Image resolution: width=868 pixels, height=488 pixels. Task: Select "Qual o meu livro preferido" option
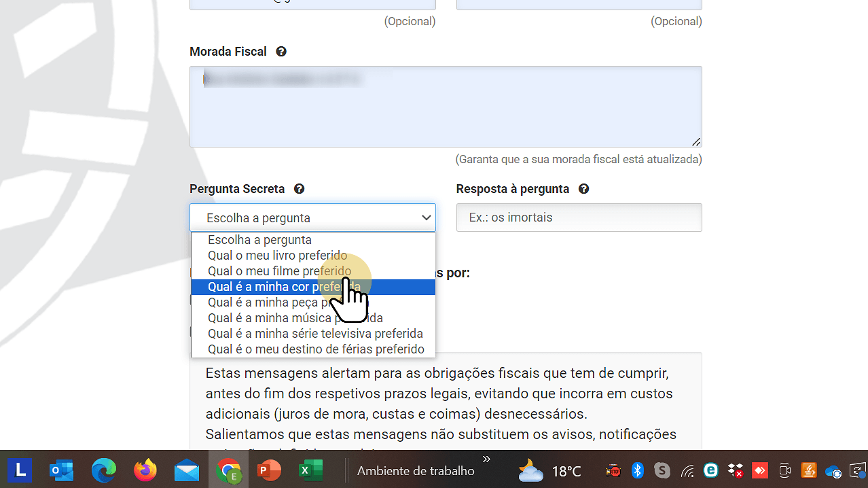point(277,255)
